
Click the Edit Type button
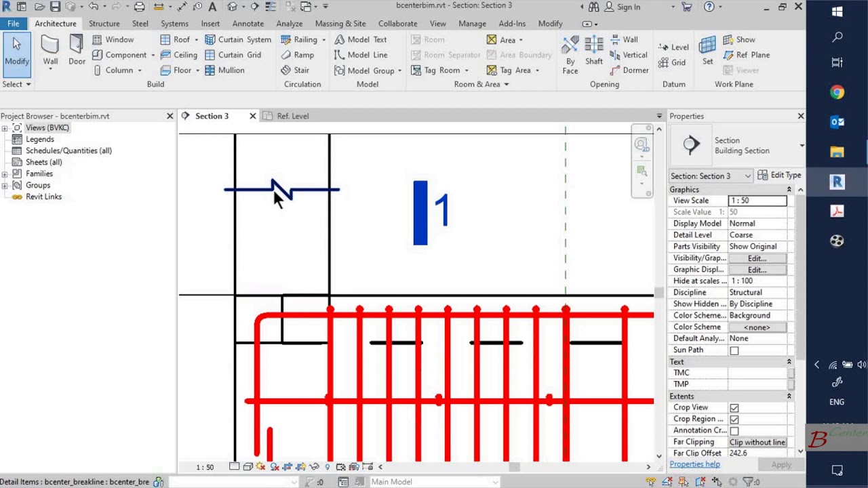pos(779,176)
